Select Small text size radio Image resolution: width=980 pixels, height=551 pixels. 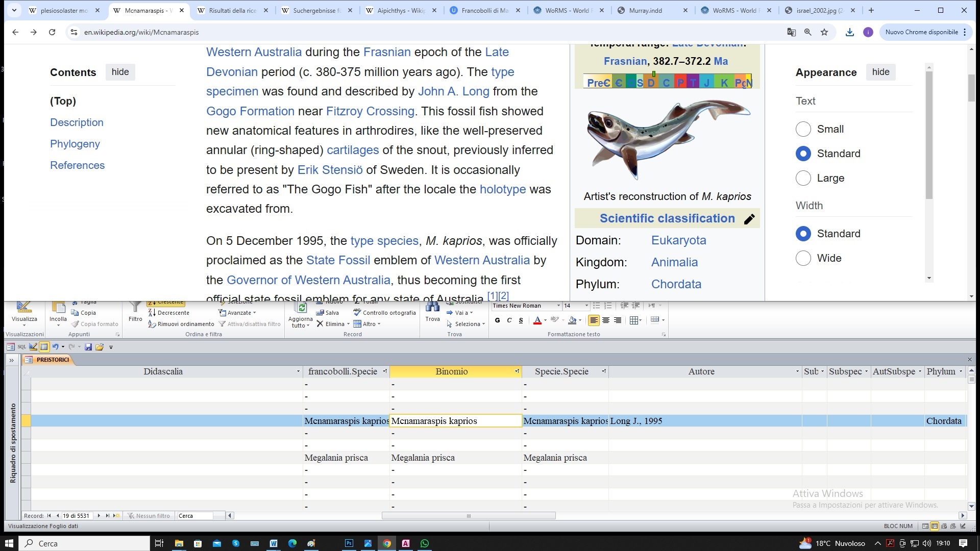[803, 129]
